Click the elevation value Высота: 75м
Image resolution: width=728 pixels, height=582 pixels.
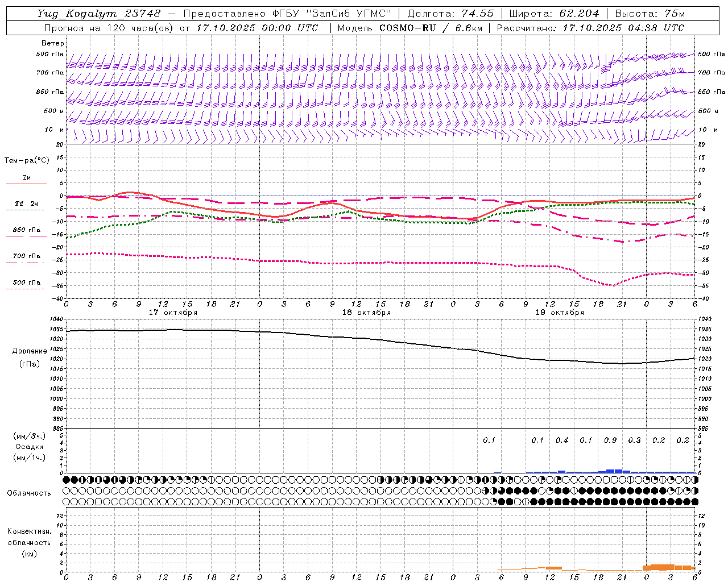click(x=650, y=14)
